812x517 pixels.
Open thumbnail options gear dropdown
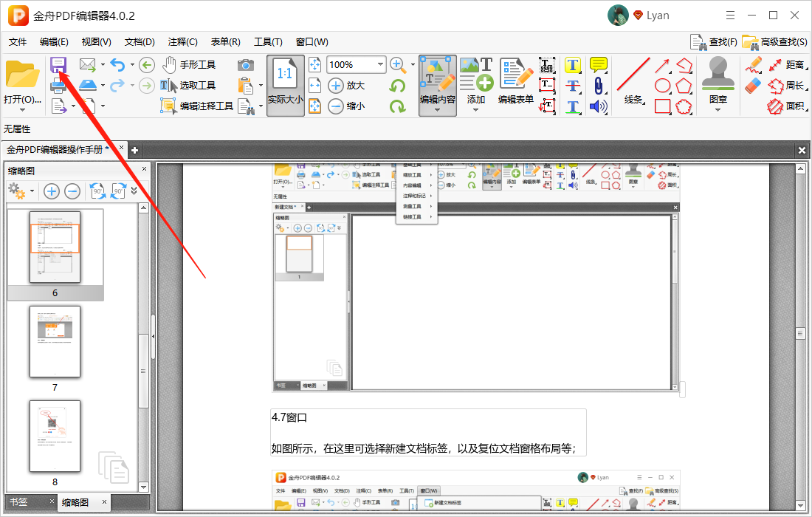point(21,191)
